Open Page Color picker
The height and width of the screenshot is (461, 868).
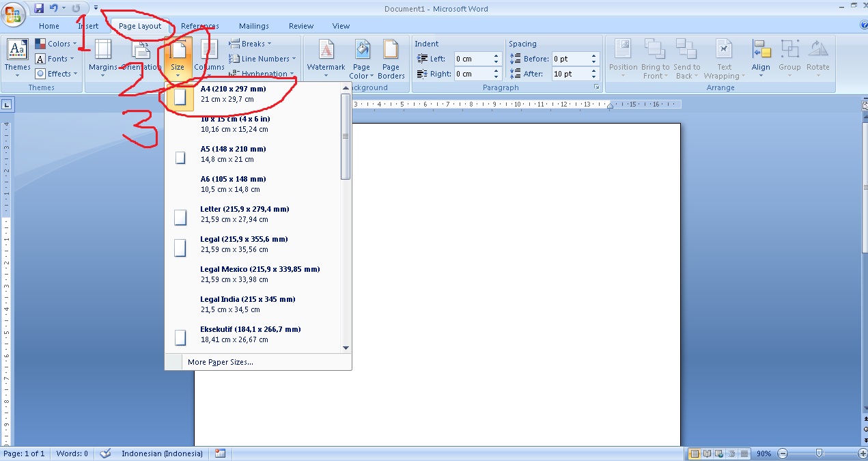[x=361, y=59]
